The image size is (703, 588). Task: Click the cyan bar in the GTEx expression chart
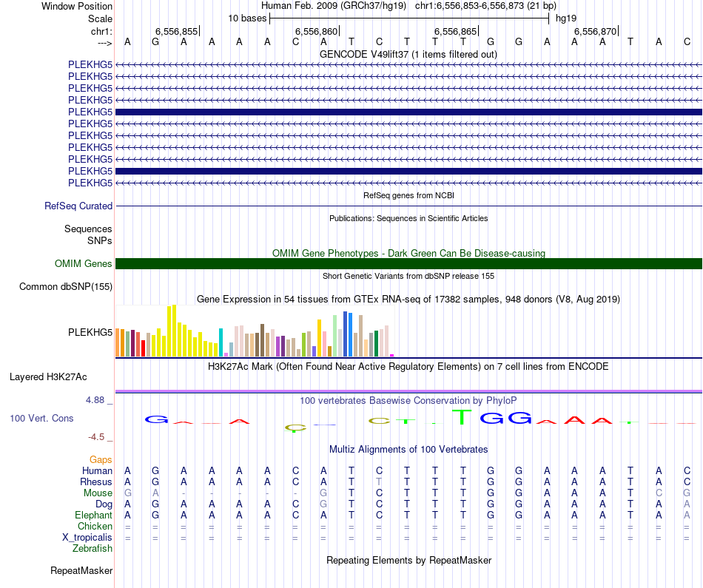point(221,342)
